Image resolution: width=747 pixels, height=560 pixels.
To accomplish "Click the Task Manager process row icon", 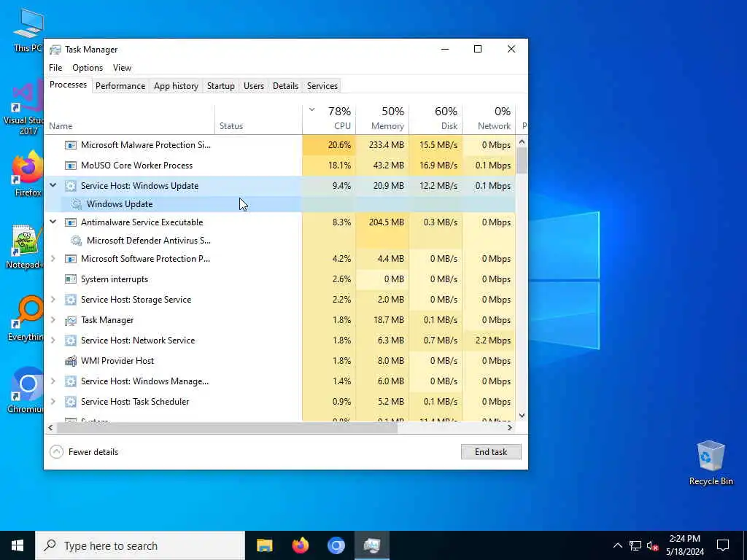I will [71, 320].
